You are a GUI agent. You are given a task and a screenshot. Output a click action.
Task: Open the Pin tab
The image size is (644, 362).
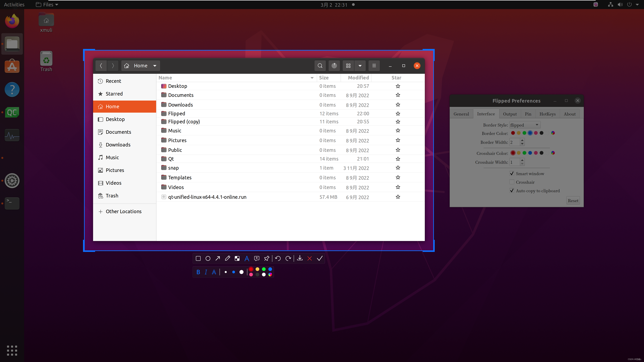(x=528, y=114)
